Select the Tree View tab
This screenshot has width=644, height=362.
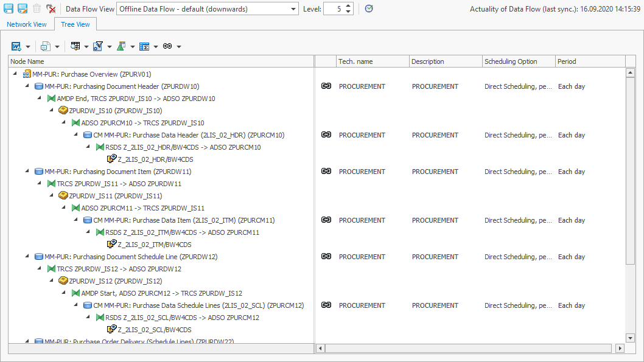click(x=75, y=24)
